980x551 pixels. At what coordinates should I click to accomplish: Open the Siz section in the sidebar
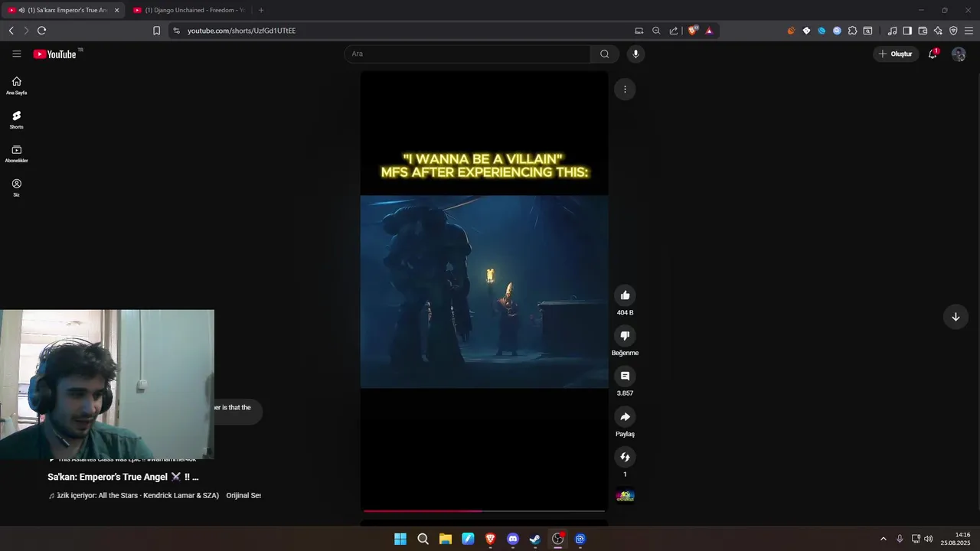click(x=17, y=188)
